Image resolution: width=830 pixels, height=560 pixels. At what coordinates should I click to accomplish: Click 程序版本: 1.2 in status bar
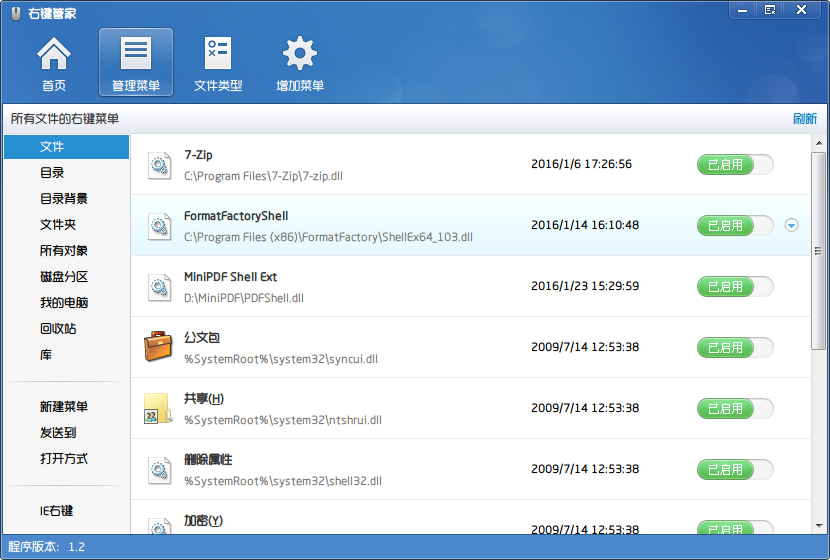click(47, 547)
